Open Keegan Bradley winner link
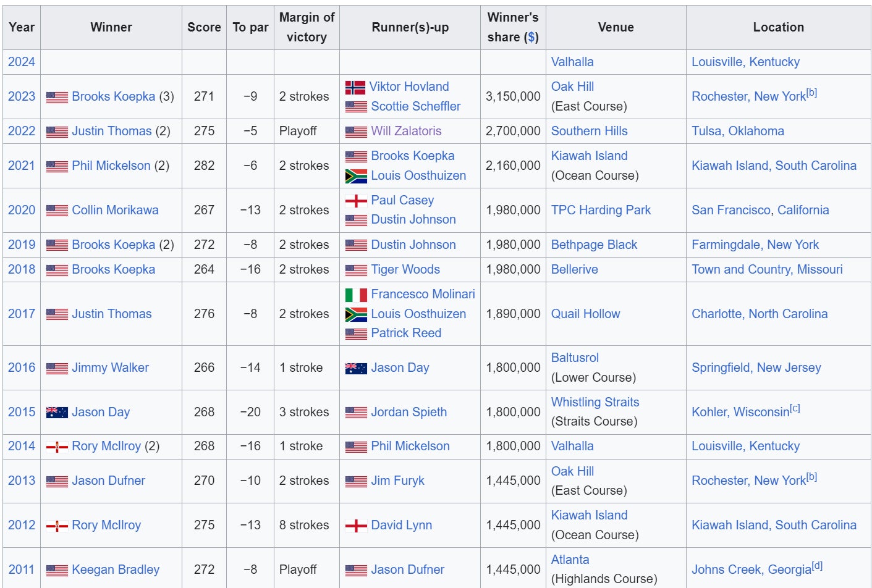 (116, 569)
